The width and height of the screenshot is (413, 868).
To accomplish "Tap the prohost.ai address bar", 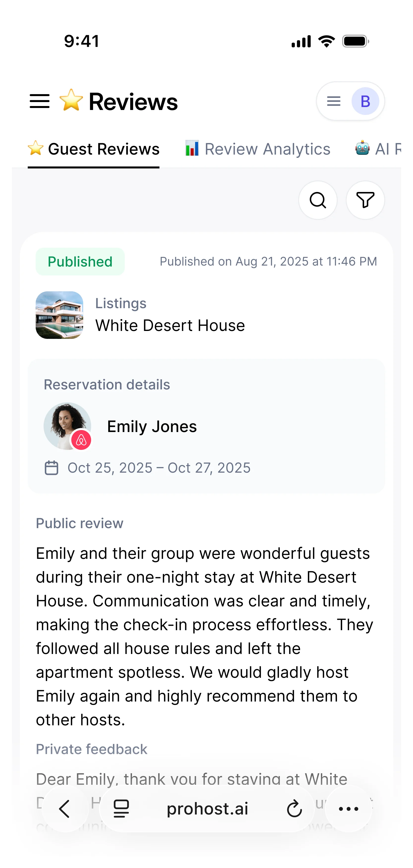I will coord(207,809).
